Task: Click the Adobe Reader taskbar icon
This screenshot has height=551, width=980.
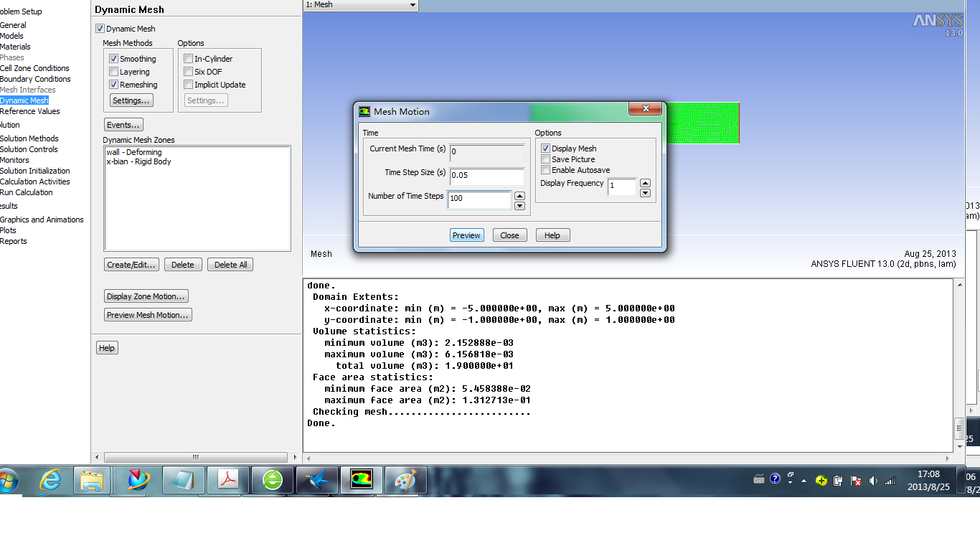Action: click(x=228, y=480)
